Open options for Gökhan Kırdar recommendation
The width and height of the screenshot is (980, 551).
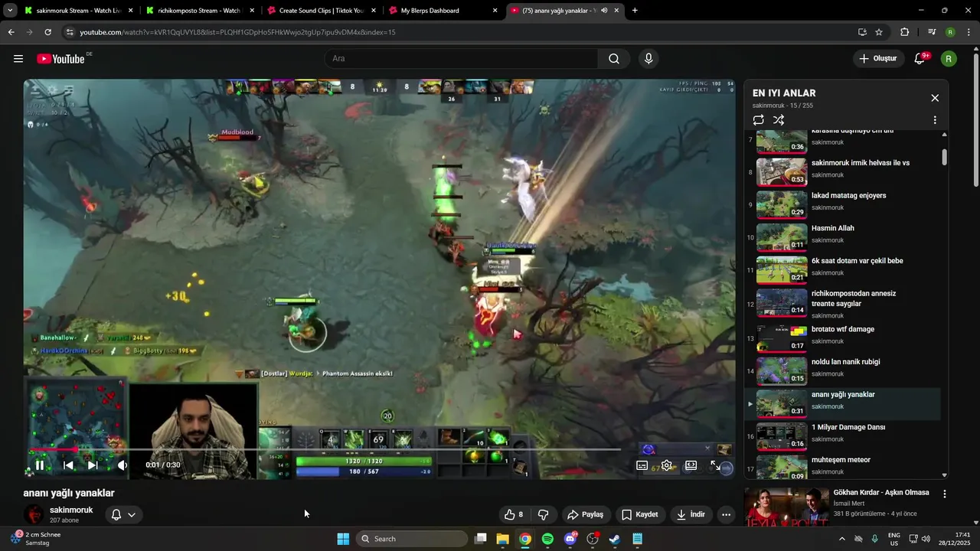945,494
